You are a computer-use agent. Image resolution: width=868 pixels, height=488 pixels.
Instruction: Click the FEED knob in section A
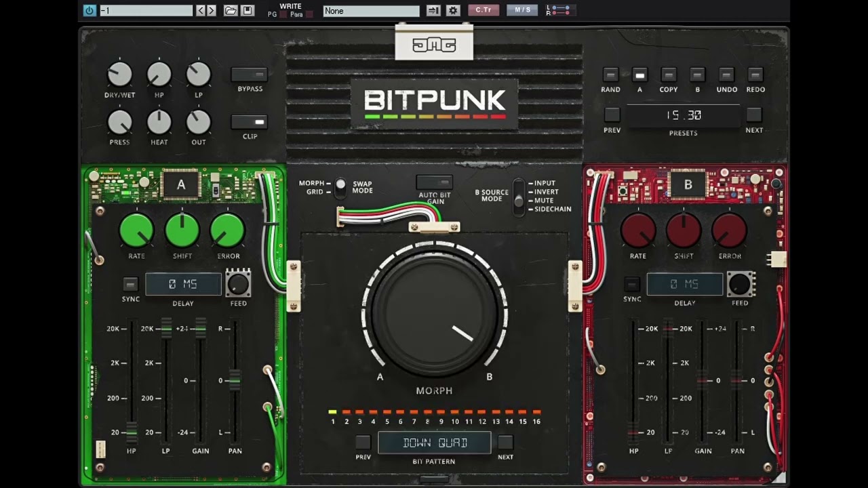[238, 285]
